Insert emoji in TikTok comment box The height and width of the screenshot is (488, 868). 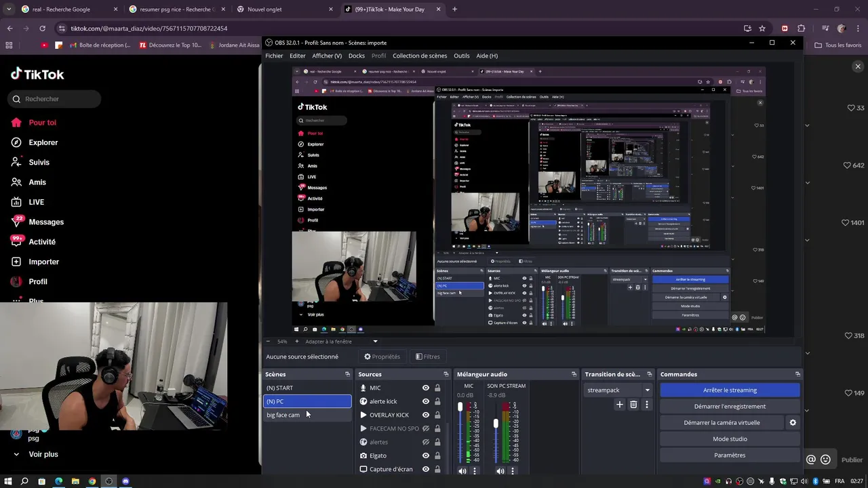[825, 460]
